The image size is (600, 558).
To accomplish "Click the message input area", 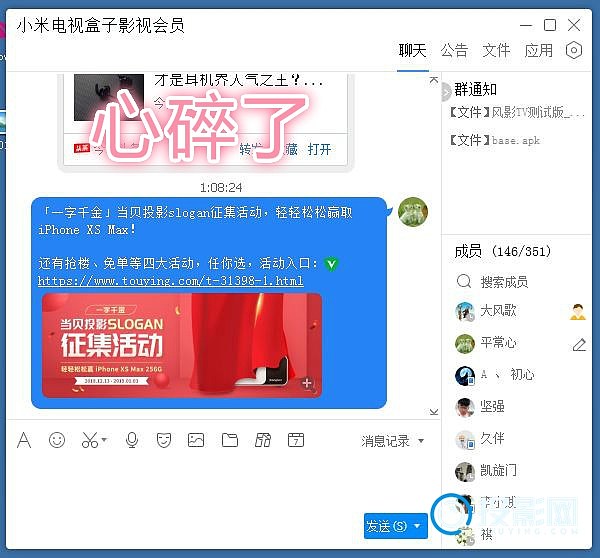I will (222, 482).
